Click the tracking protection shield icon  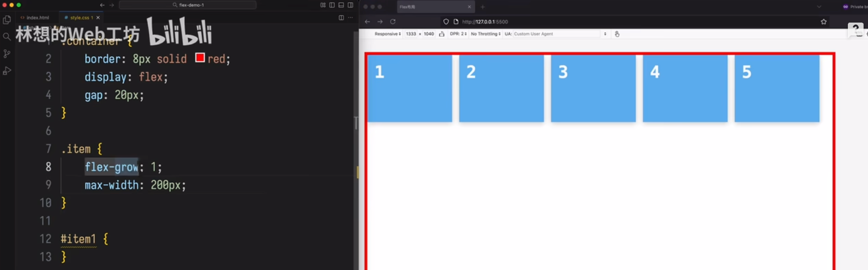(x=446, y=22)
